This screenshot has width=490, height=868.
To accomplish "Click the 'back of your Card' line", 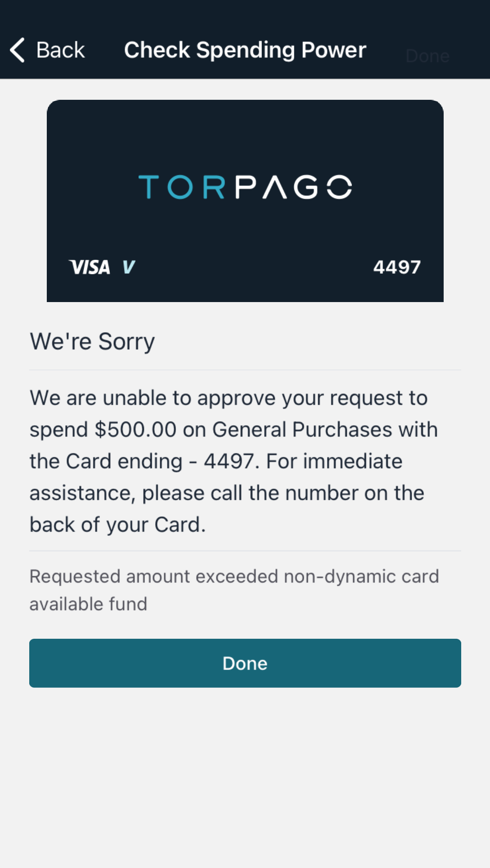I will pyautogui.click(x=117, y=525).
